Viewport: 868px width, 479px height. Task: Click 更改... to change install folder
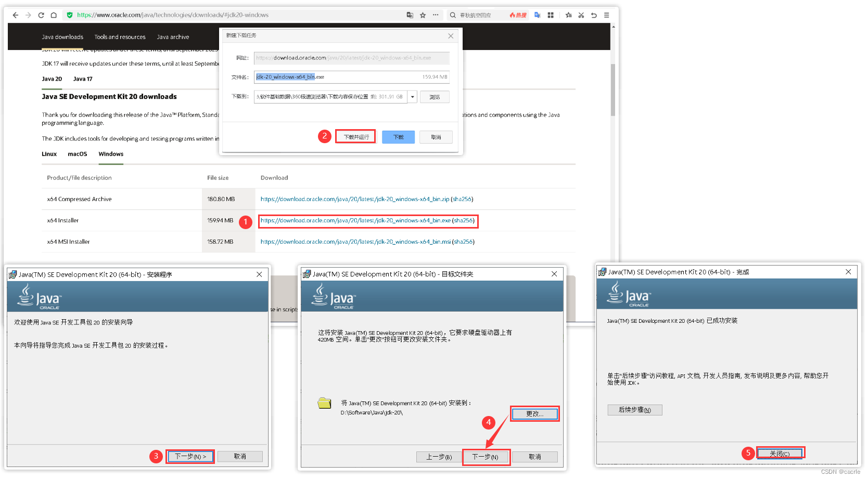coord(535,414)
